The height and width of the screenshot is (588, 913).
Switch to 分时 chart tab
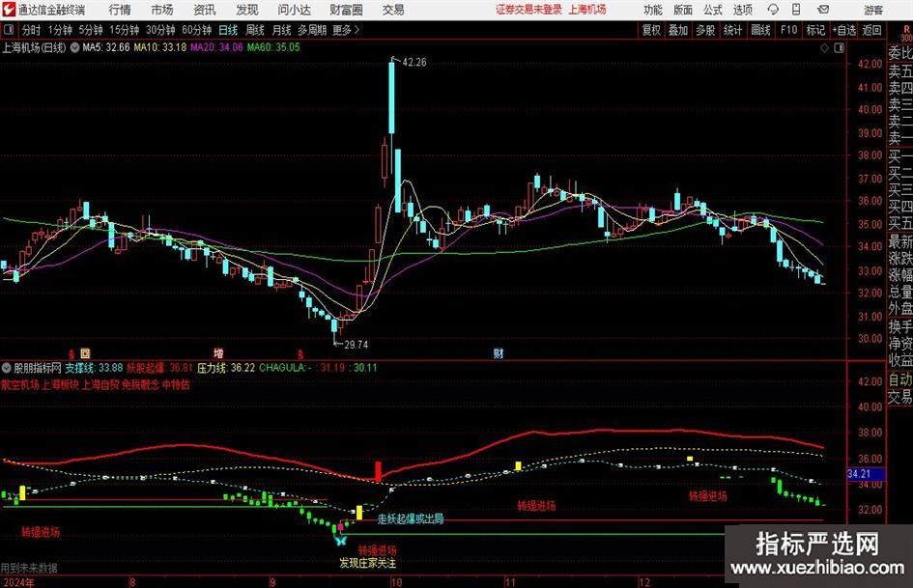31,30
